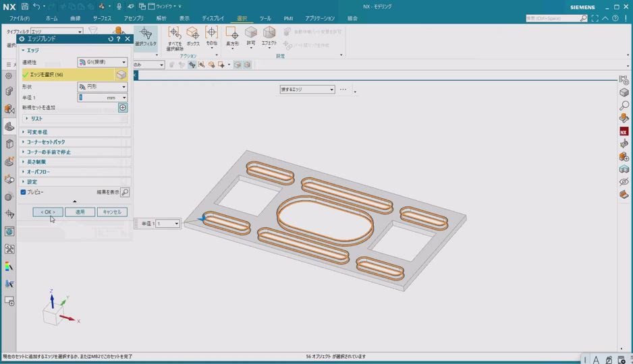Click the funnel filter icon next to タイプフィルタ
Image resolution: width=633 pixels, height=364 pixels.
93,31
